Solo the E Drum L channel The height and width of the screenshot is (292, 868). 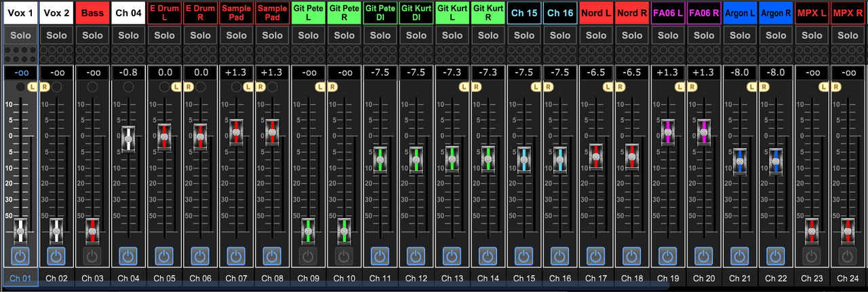point(164,35)
